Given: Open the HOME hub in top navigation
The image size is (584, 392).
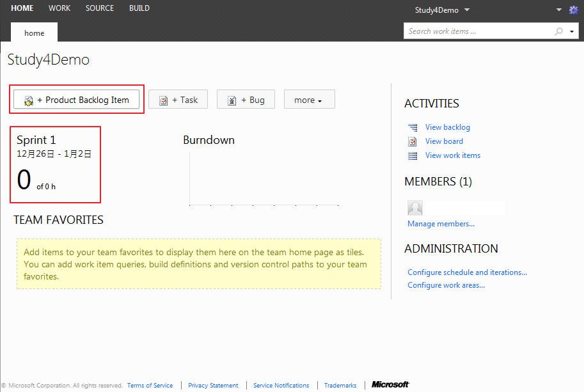Looking at the screenshot, I should (x=22, y=8).
